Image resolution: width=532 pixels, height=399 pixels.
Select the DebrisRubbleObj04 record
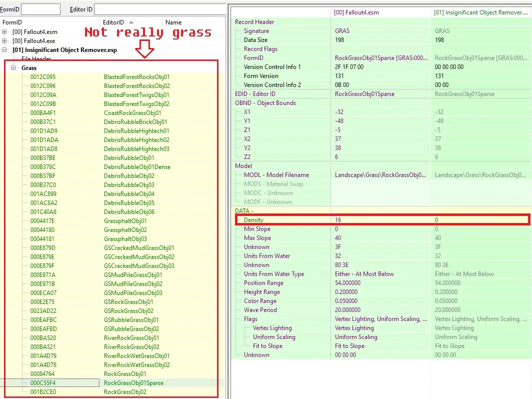click(x=129, y=193)
